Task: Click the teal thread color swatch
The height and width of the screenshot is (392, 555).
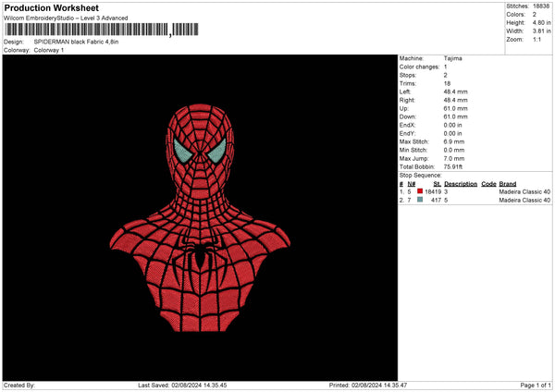Action: (x=420, y=200)
